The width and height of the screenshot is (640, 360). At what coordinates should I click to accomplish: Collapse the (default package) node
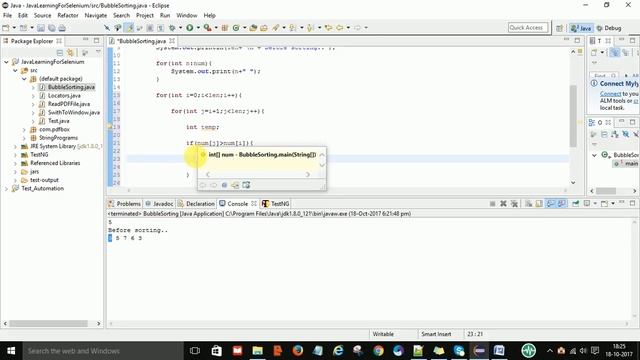24,79
